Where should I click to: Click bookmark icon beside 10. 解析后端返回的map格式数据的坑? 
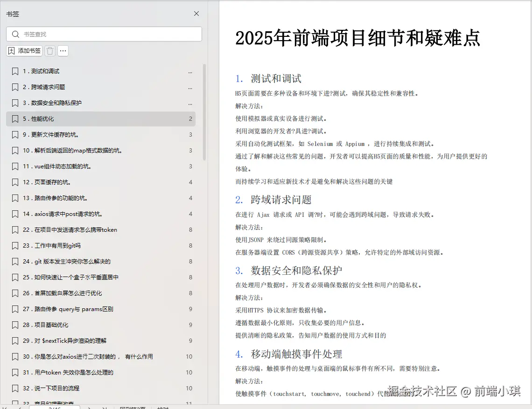click(x=15, y=151)
